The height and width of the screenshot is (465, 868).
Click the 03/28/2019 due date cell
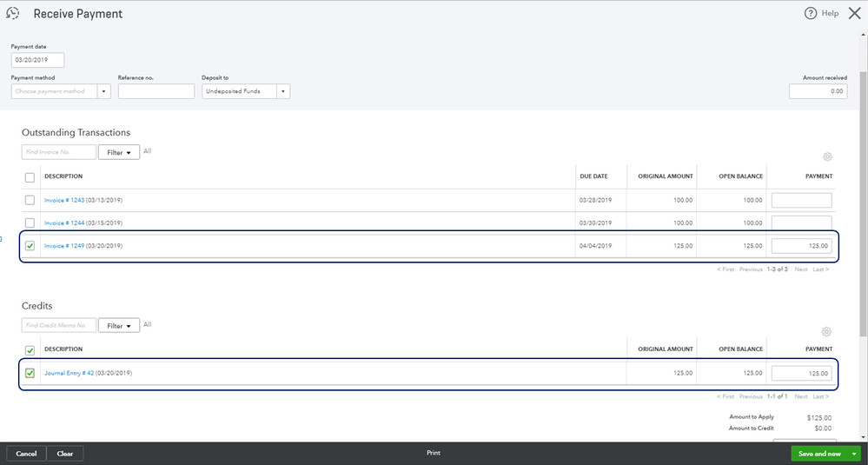tap(596, 201)
